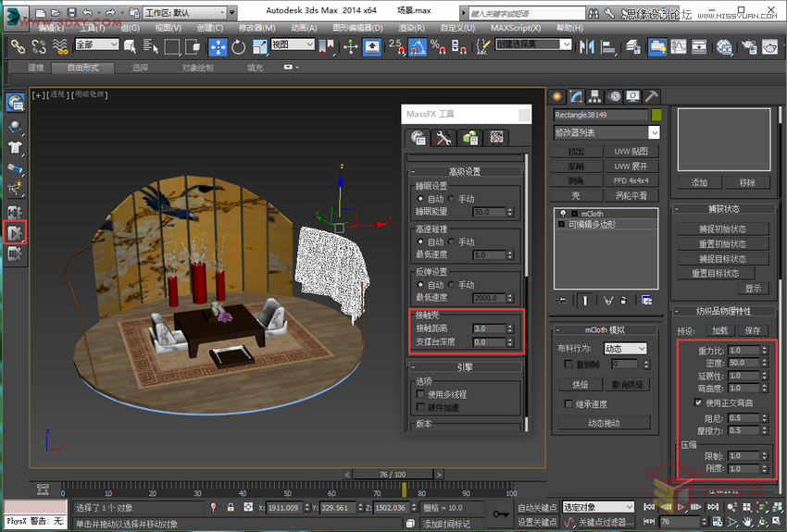
Task: Open 视图 reference coordinate dropdown
Action: tap(293, 44)
